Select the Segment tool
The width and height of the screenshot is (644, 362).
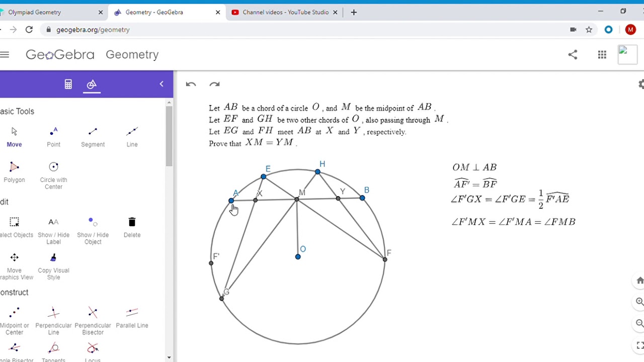93,136
